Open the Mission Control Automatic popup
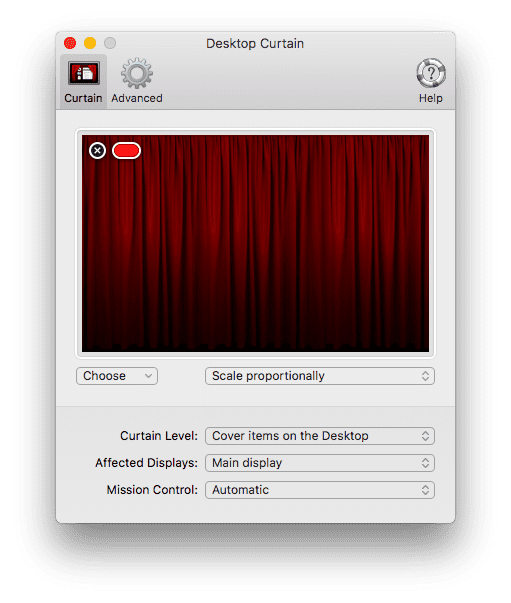 tap(320, 490)
